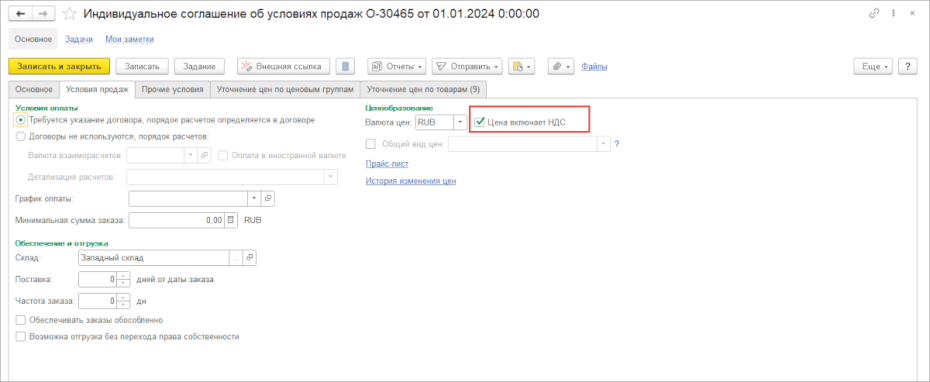The height and width of the screenshot is (382, 930).
Task: Click the Внешняя ссылка button
Action: [x=284, y=66]
